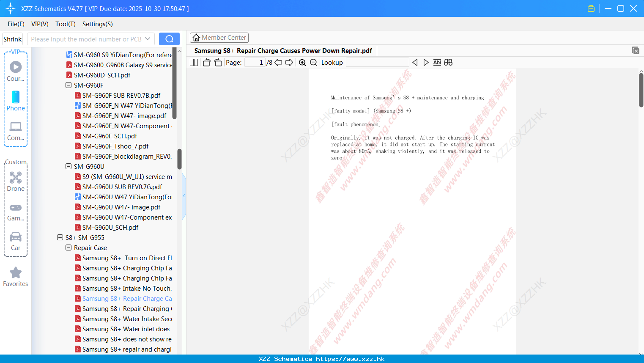The width and height of the screenshot is (644, 363).
Task: Click the Member Center home button
Action: click(x=219, y=38)
